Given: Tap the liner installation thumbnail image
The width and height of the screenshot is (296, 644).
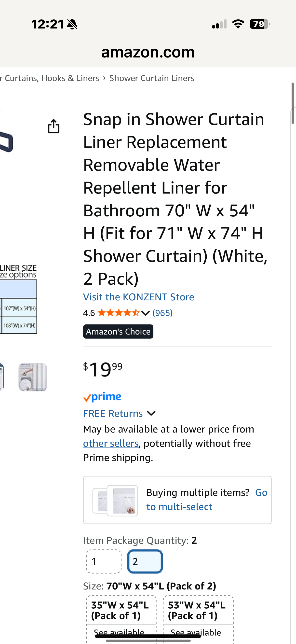Looking at the screenshot, I should [32, 377].
